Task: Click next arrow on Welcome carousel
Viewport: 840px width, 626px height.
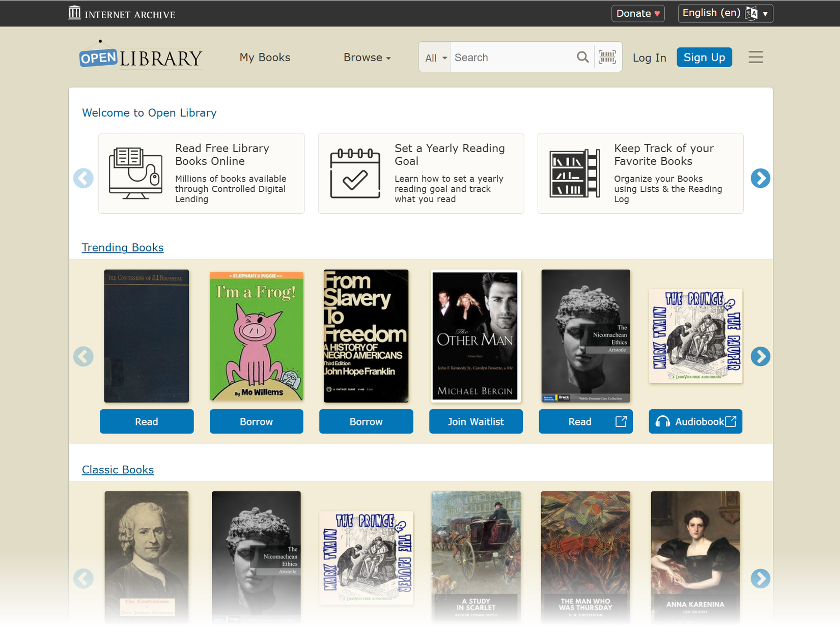Action: [x=760, y=178]
